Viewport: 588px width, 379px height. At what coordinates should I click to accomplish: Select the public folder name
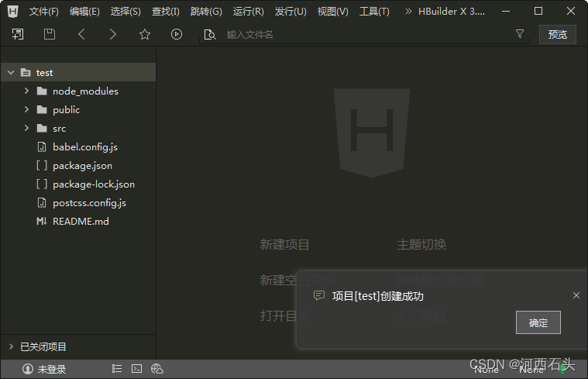[67, 109]
